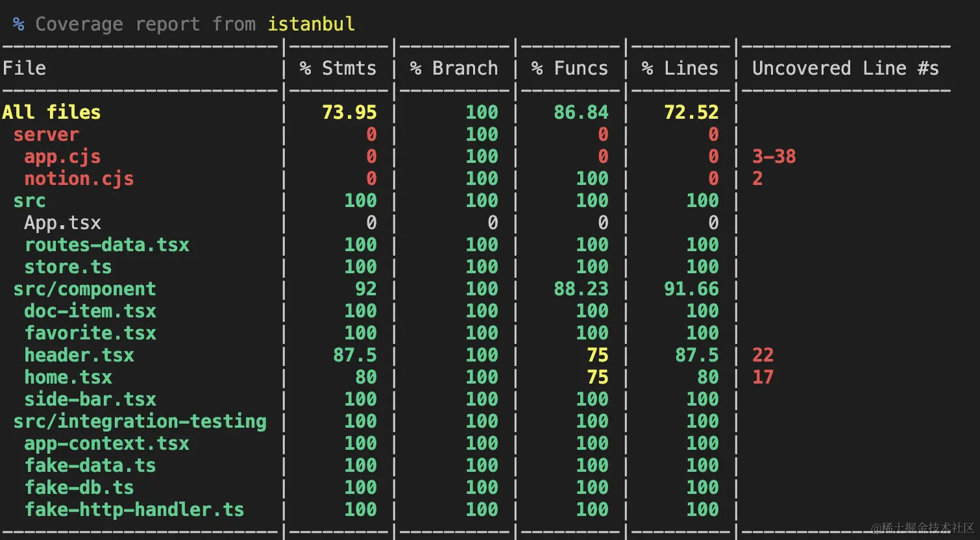Click the 'src' folder row

(29, 201)
